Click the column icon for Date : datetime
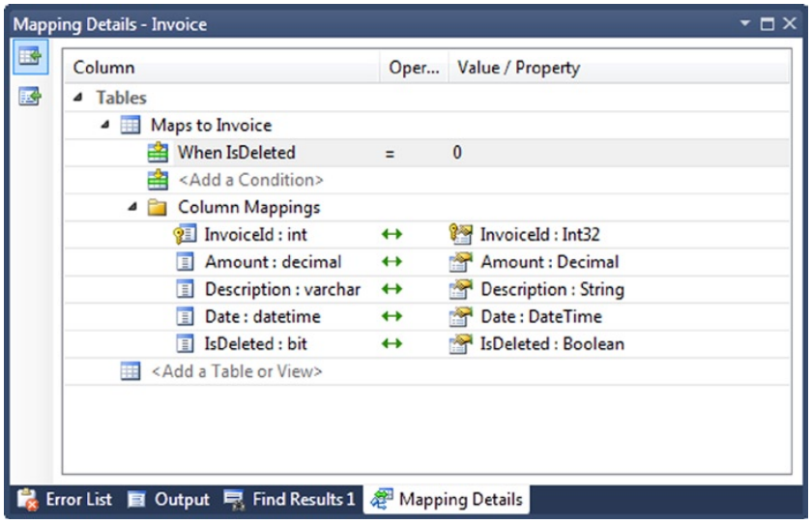This screenshot has width=812, height=524. click(x=185, y=316)
